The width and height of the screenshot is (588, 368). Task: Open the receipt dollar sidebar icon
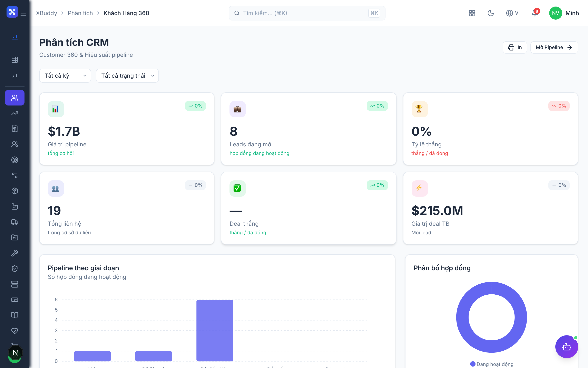point(14,129)
